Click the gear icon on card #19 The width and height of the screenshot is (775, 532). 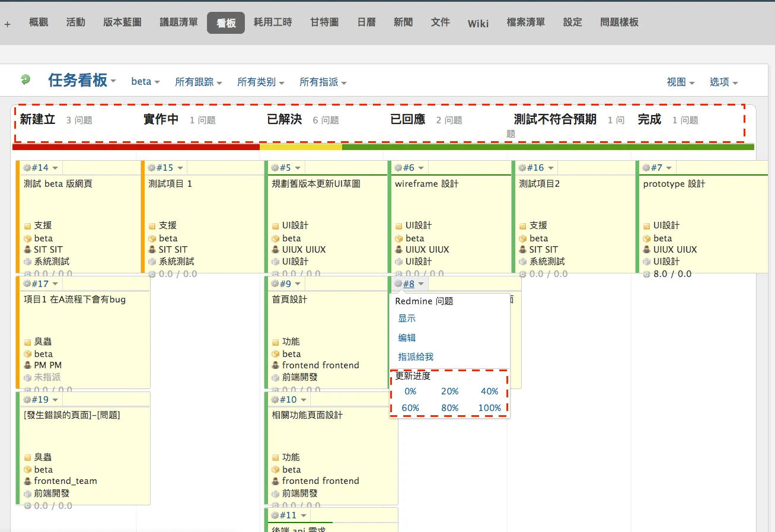27,399
